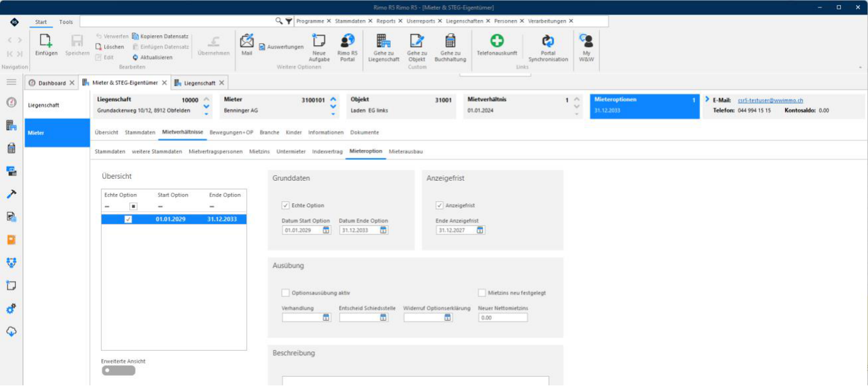Viewport: 868px width, 386px height.
Task: Open the Verarbeitungen menu item
Action: [x=547, y=21]
